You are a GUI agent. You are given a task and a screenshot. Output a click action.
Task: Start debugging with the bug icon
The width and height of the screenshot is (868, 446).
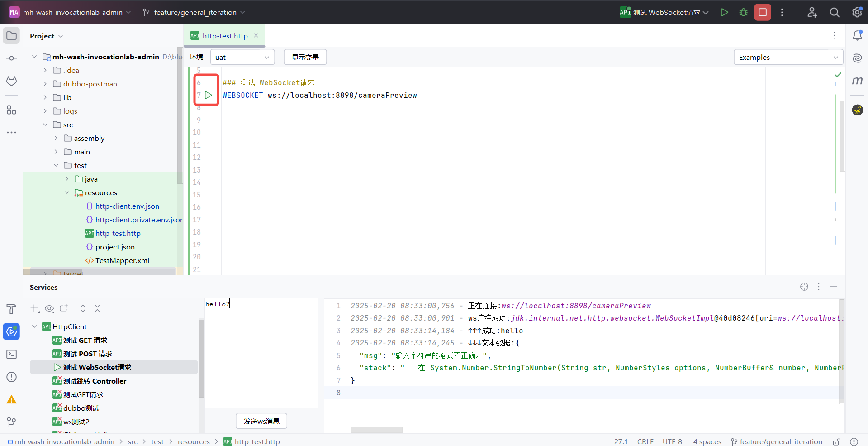click(743, 12)
